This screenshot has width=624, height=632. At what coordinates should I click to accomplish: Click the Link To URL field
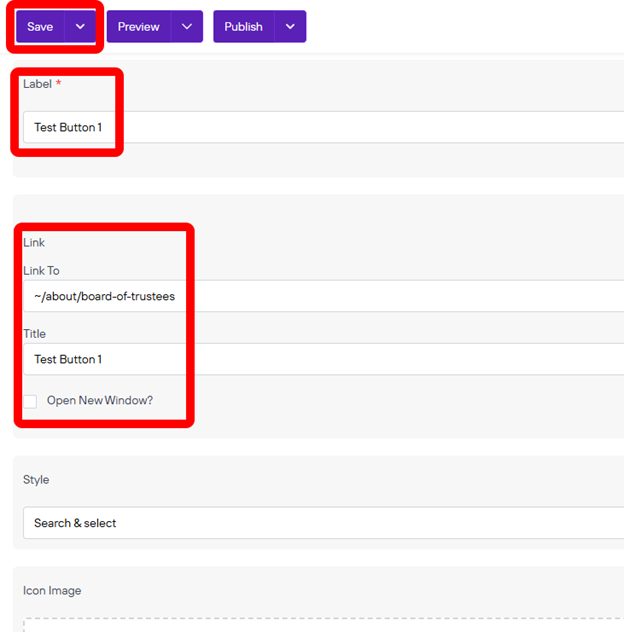click(323, 296)
